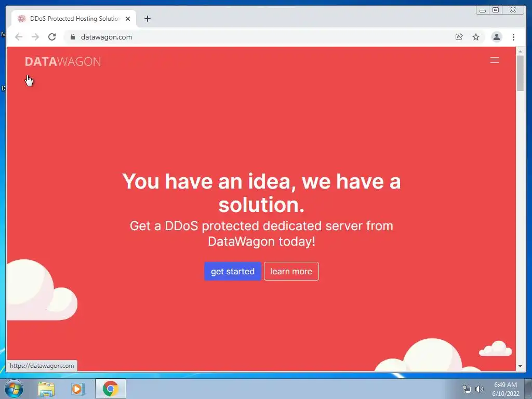The image size is (532, 399).
Task: Focus the datawagon.com address bar
Action: pyautogui.click(x=258, y=37)
